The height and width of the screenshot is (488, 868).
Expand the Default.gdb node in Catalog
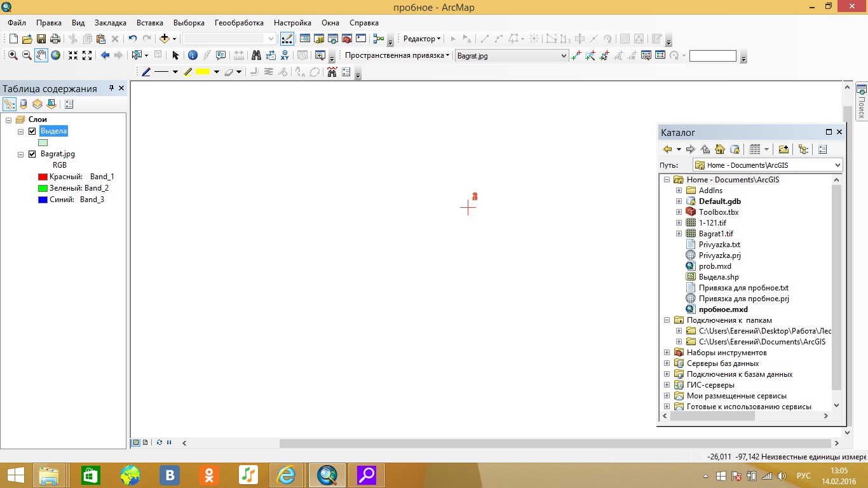679,201
